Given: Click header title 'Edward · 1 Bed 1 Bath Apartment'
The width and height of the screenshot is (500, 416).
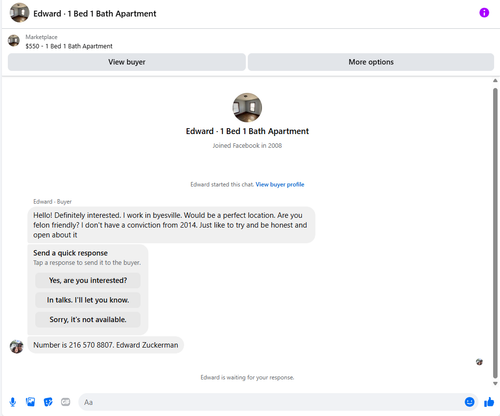Looking at the screenshot, I should 95,14.
